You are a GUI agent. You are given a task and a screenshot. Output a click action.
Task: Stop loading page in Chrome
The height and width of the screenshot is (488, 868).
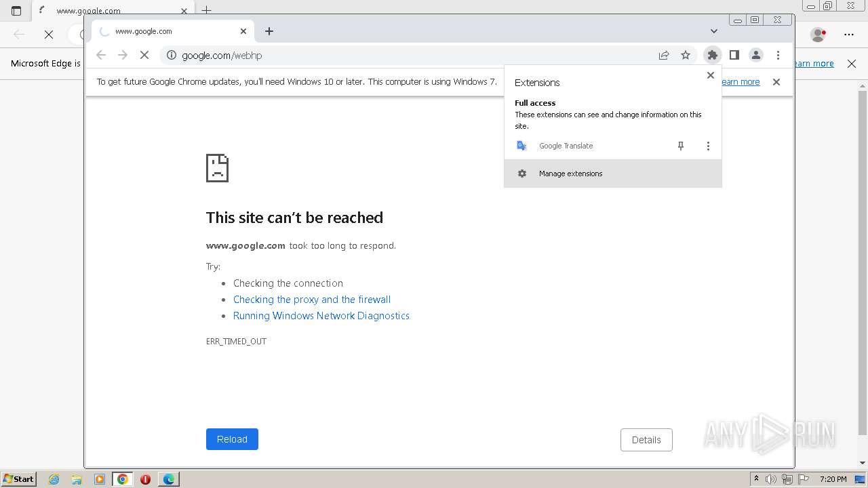(x=144, y=55)
